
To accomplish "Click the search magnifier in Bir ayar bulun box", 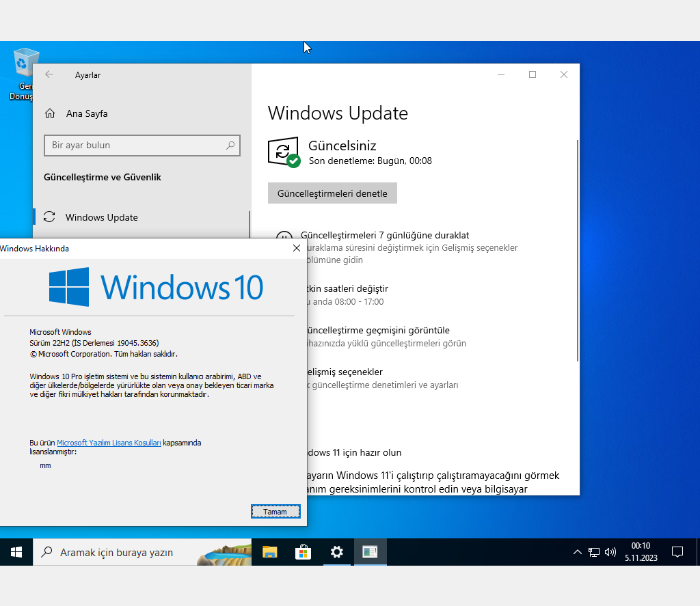I will click(230, 145).
